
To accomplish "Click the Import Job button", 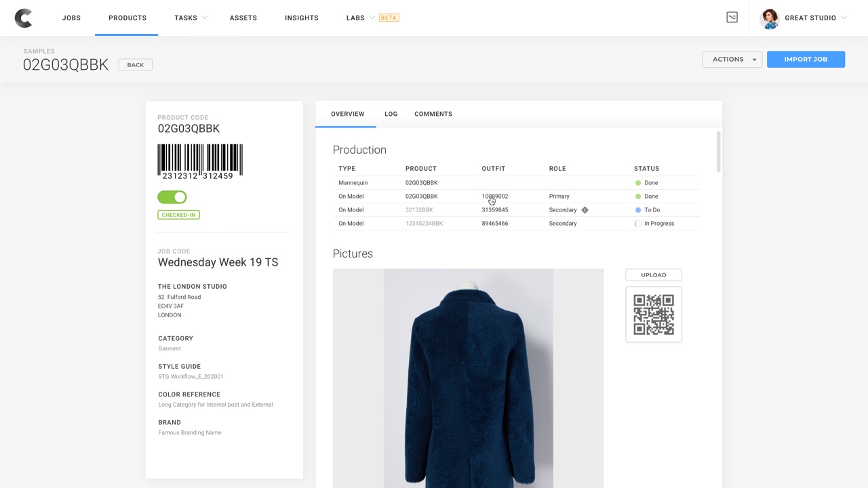I will tap(806, 60).
